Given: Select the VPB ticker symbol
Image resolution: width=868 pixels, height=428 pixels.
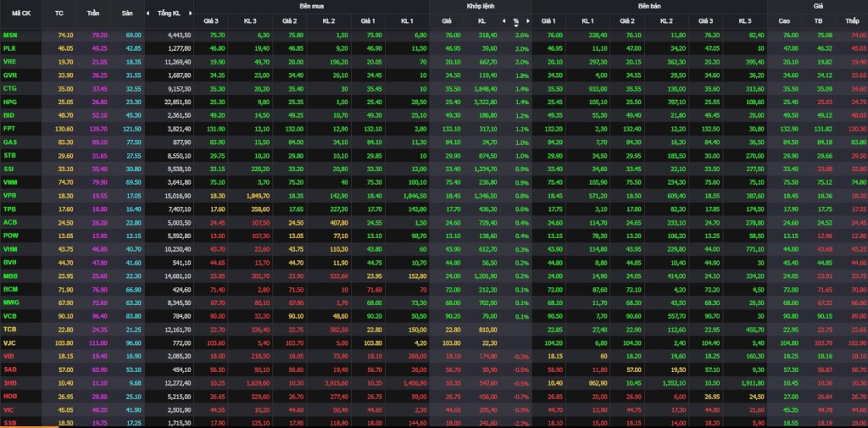Looking at the screenshot, I should tap(9, 196).
